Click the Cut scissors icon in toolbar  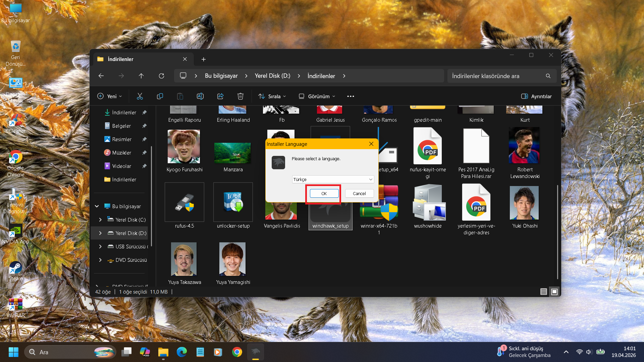pos(140,96)
